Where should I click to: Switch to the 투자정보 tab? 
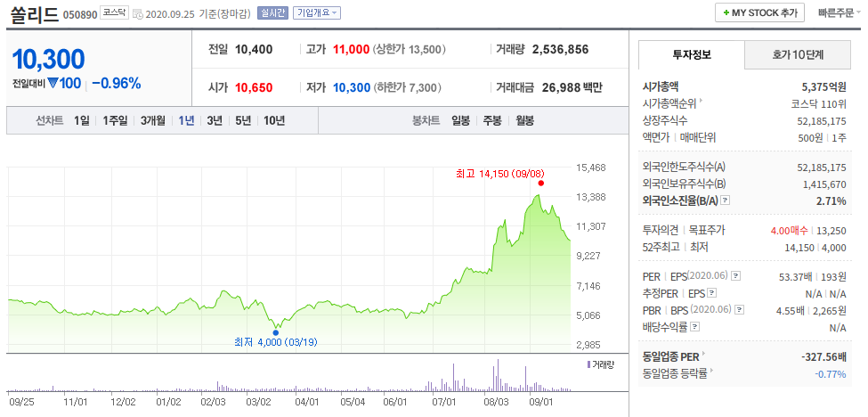(x=692, y=55)
